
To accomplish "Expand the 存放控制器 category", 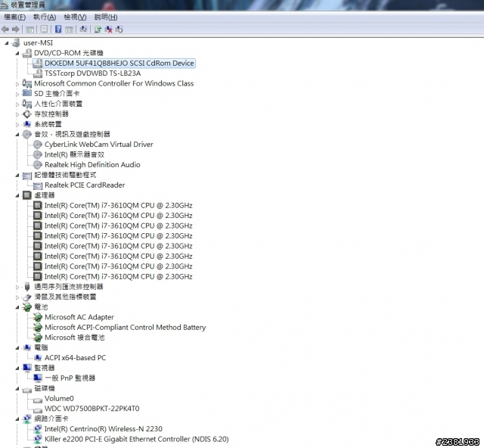I will tap(17, 114).
